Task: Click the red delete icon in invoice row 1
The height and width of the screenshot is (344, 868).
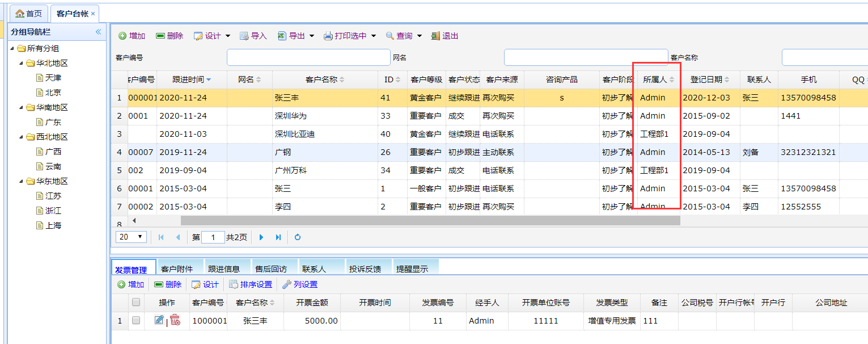Action: tap(175, 320)
